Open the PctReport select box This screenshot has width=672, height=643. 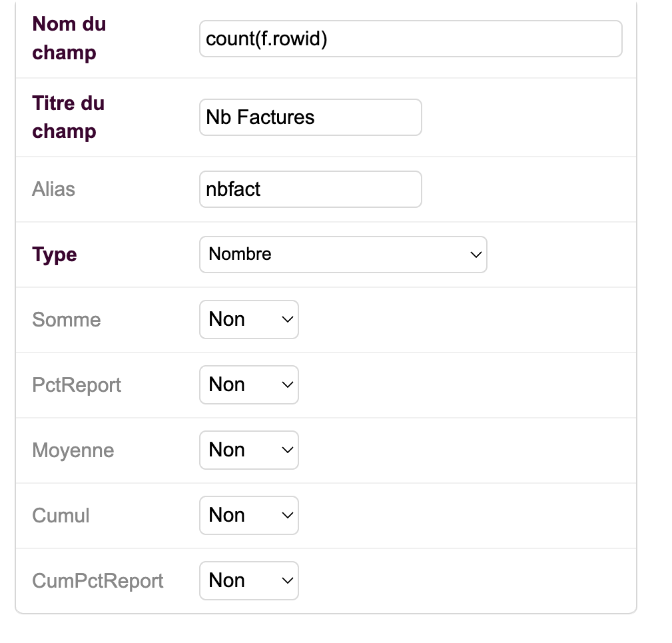coord(248,385)
